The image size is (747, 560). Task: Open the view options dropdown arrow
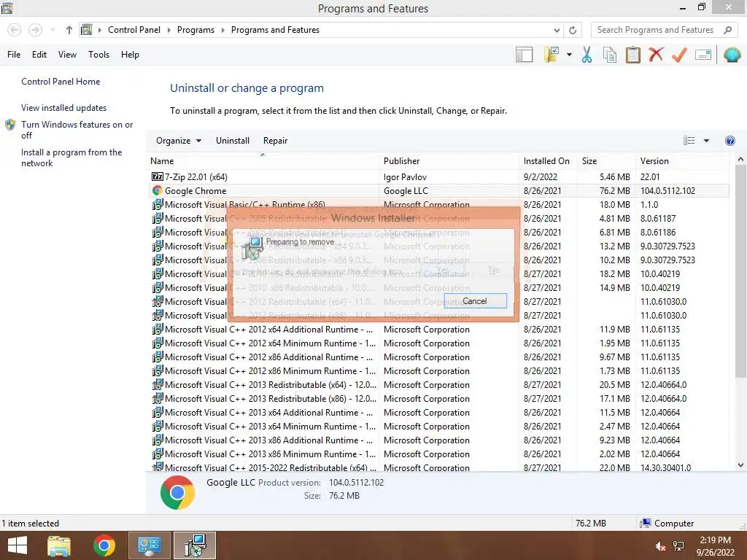point(706,141)
